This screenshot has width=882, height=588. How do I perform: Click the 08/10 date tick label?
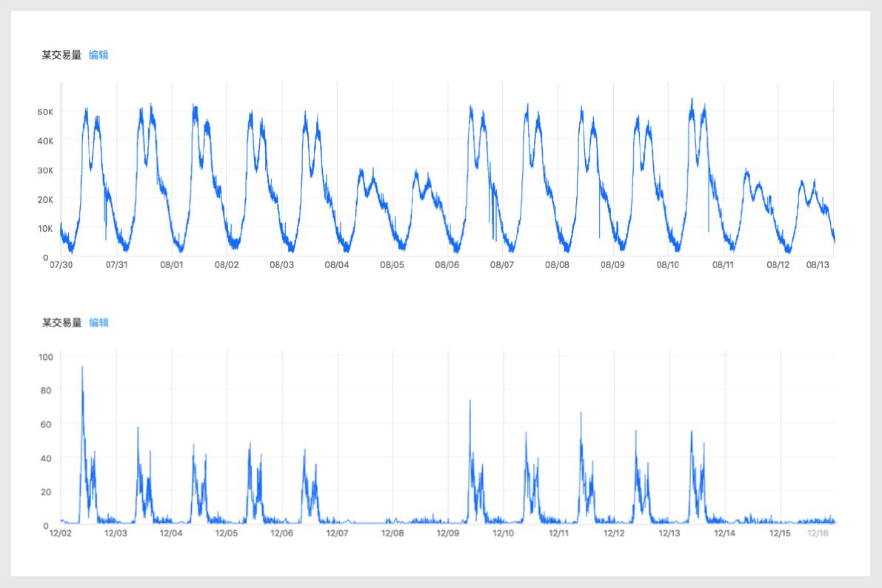(x=667, y=265)
